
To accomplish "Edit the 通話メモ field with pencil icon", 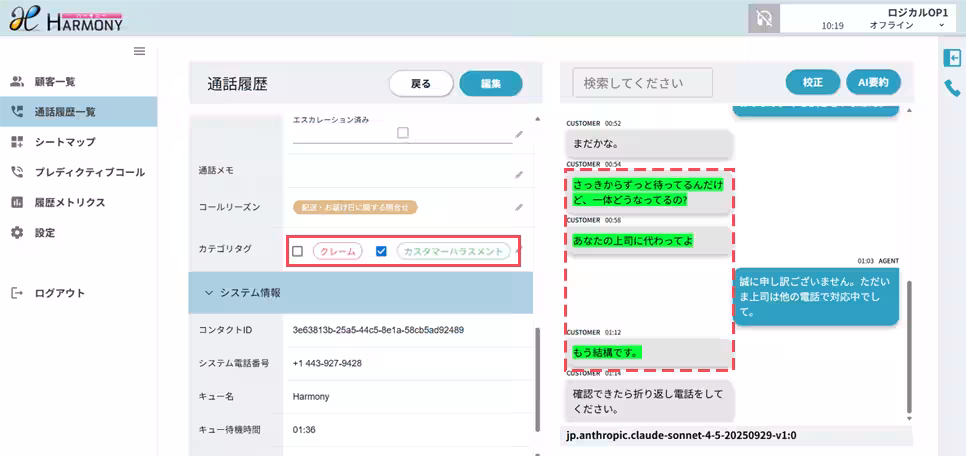I will 519,174.
